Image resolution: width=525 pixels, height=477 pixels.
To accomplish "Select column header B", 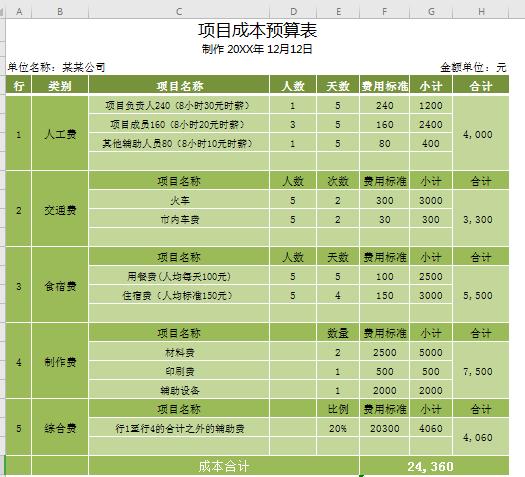I will (x=60, y=12).
